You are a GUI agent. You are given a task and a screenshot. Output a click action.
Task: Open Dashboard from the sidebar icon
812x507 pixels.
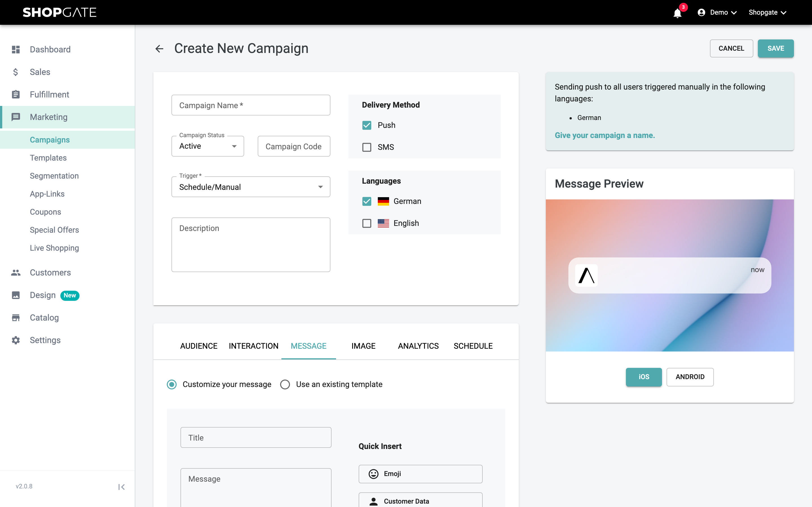coord(16,49)
